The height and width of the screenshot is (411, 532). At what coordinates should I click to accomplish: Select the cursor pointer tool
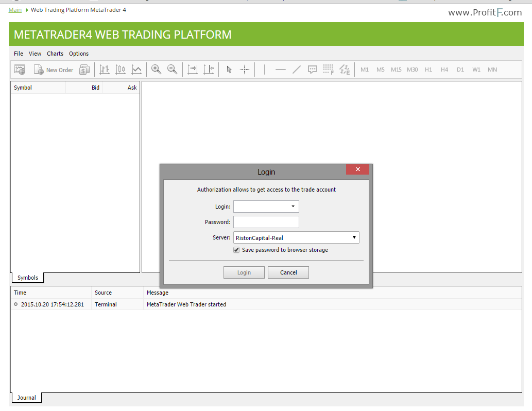[229, 70]
